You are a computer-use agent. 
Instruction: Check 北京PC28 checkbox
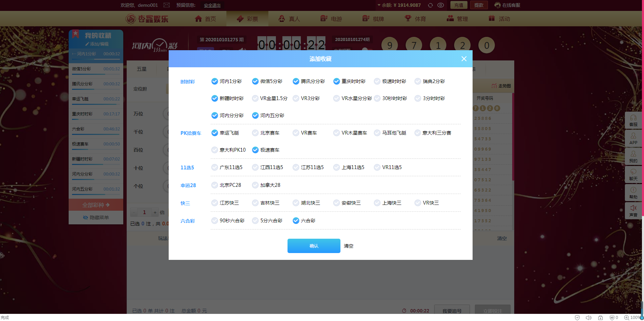214,185
